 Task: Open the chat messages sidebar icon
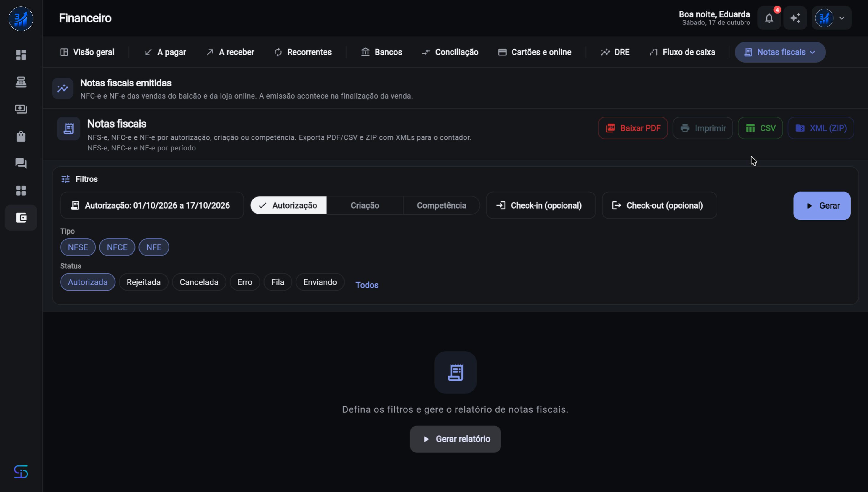coord(21,163)
